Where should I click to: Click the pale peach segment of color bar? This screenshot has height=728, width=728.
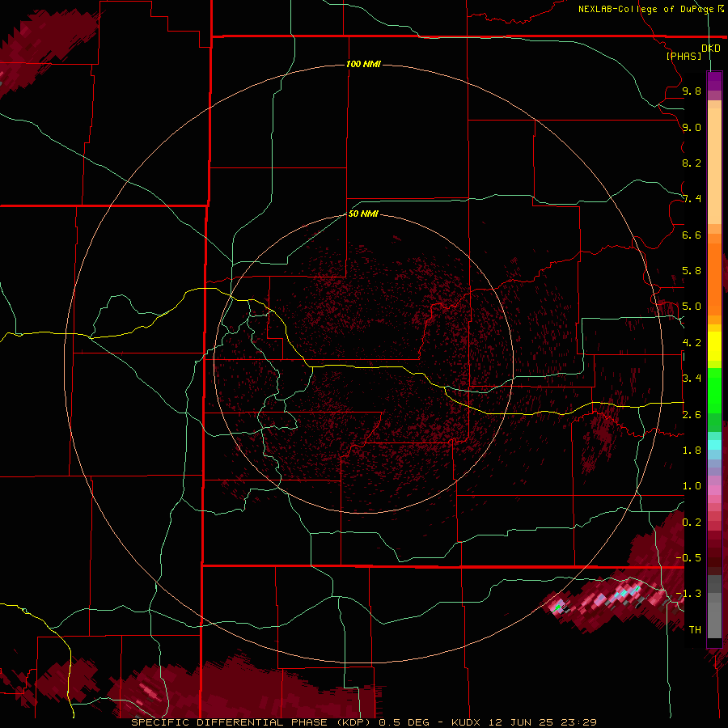(714, 166)
